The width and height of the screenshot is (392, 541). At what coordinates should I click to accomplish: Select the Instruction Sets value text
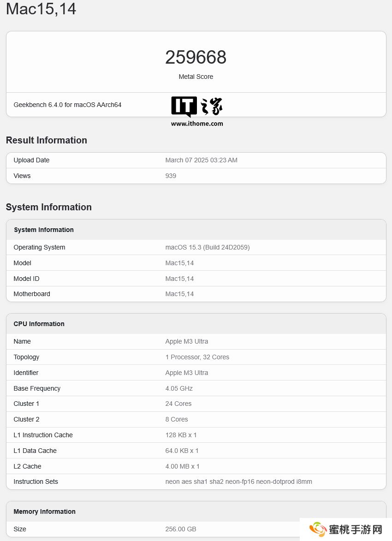(238, 482)
